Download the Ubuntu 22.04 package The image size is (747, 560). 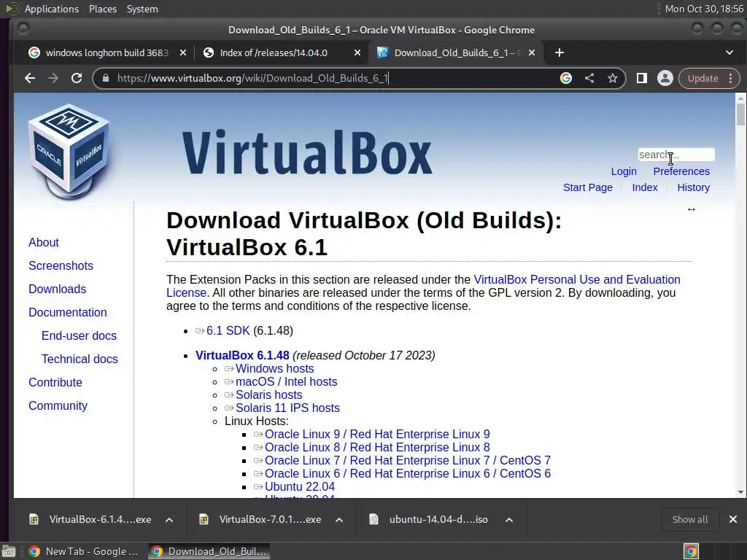[x=300, y=486]
